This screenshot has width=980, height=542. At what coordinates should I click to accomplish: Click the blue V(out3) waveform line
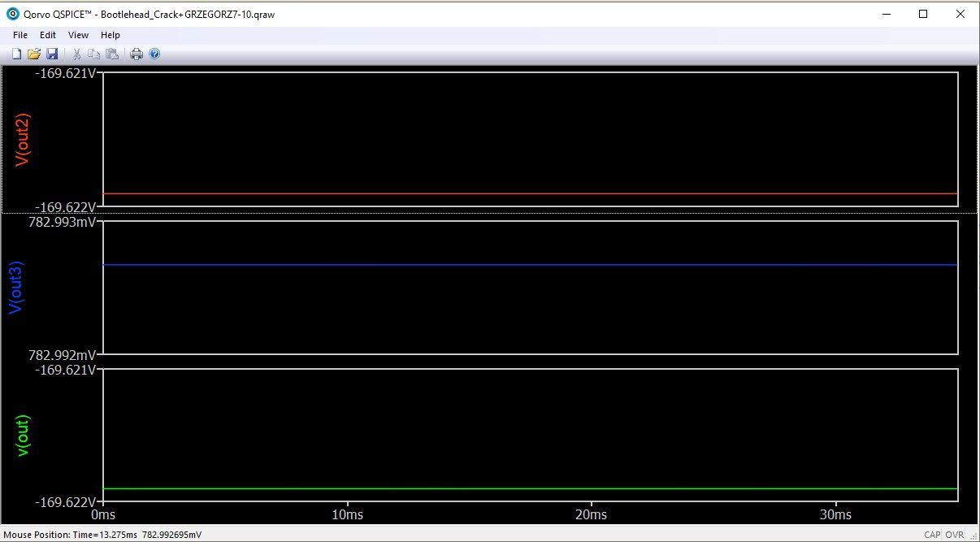coord(530,265)
